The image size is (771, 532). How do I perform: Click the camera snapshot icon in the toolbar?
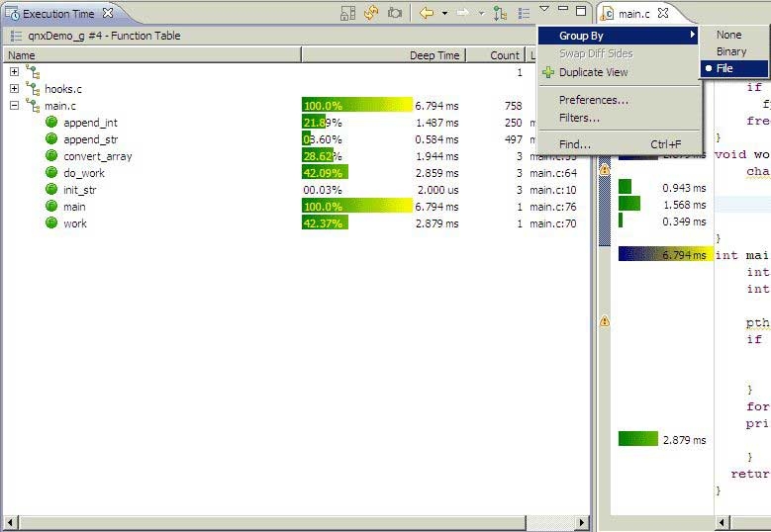coord(395,13)
